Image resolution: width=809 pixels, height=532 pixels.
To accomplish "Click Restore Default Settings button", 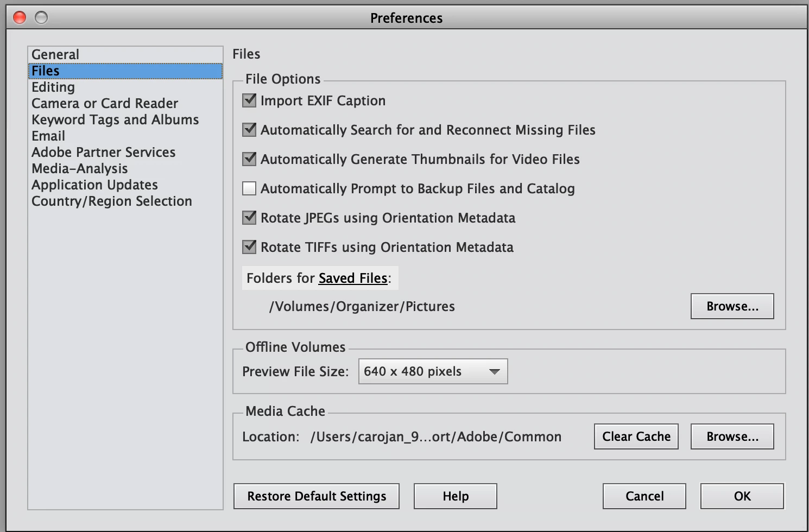I will coord(317,496).
